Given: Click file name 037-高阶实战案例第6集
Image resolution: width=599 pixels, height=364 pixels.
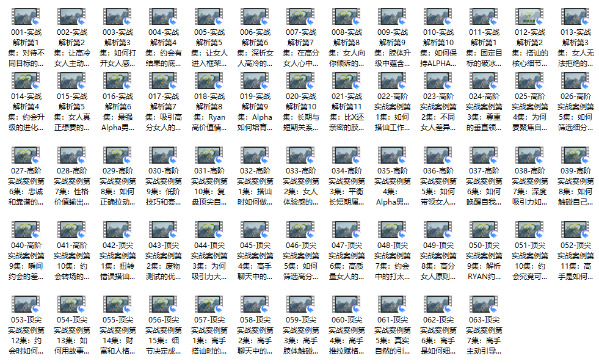Looking at the screenshot, I should pos(484,186).
